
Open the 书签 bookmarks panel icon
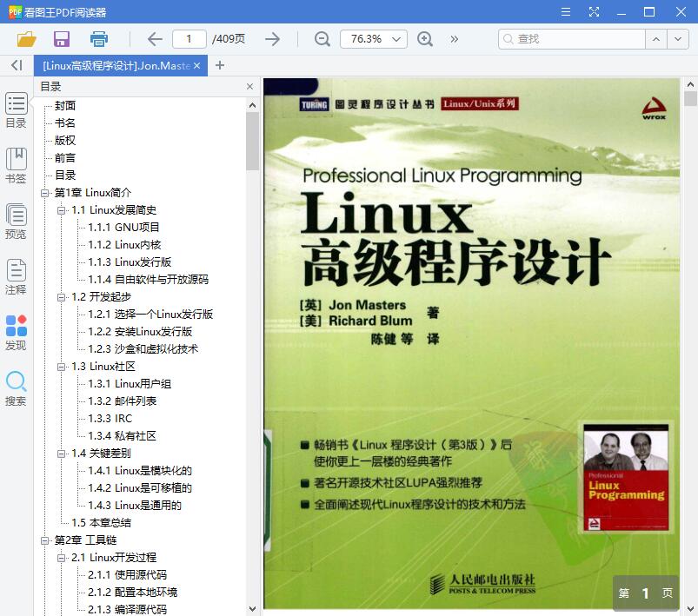coord(16,166)
